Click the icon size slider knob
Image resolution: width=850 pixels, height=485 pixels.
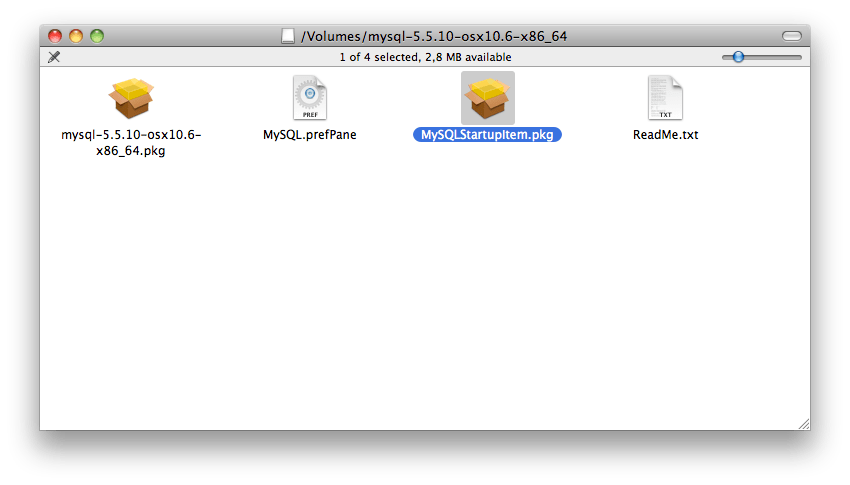[x=738, y=57]
